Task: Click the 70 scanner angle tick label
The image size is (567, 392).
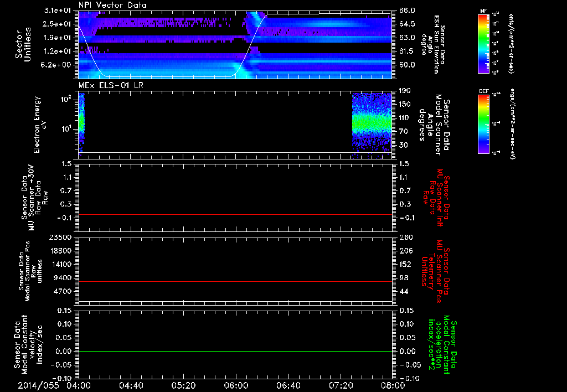Action: click(x=403, y=132)
